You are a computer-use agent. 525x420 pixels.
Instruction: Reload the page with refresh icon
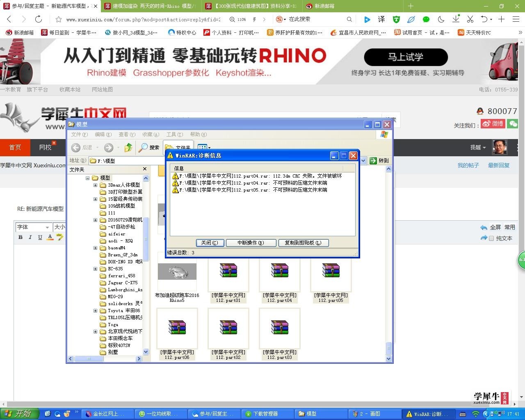38,19
